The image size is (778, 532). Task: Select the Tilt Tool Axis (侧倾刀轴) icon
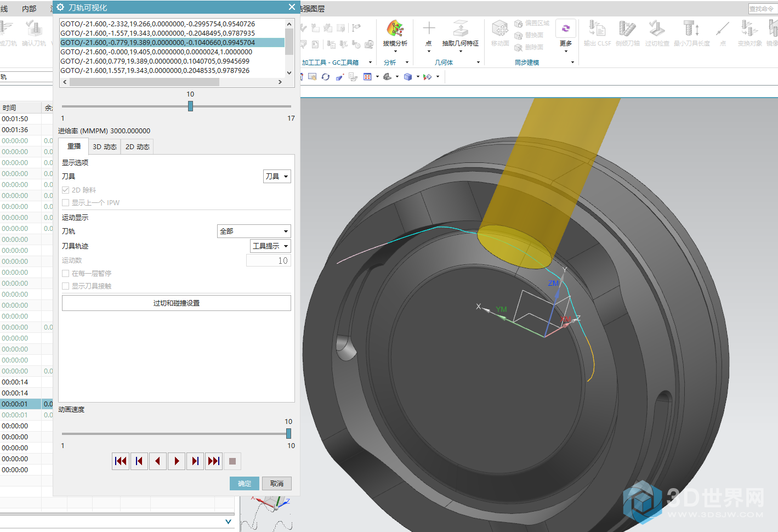coord(627,29)
